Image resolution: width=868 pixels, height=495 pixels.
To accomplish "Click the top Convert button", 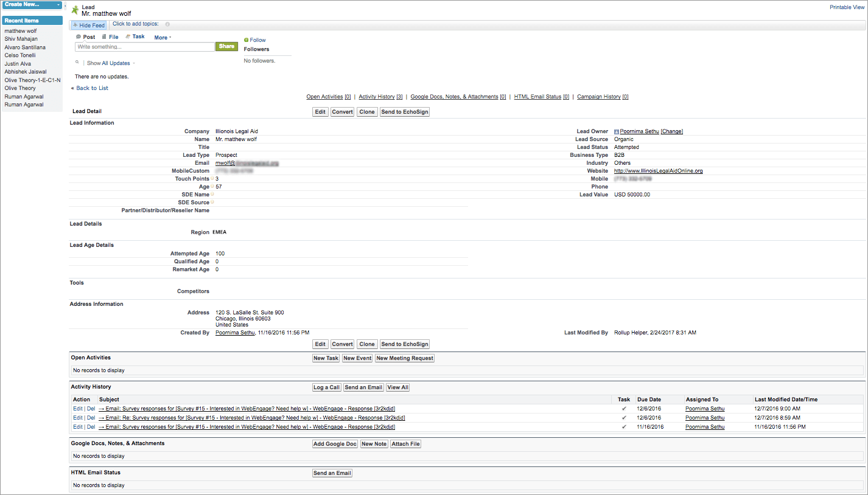I will (x=342, y=112).
